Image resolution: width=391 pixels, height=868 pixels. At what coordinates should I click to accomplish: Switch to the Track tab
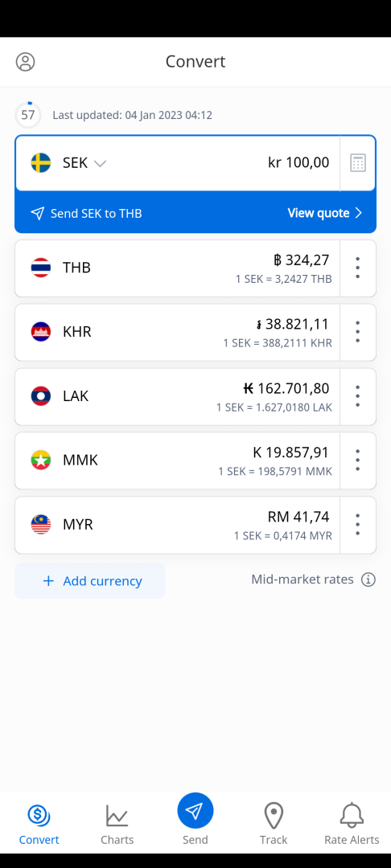[274, 825]
